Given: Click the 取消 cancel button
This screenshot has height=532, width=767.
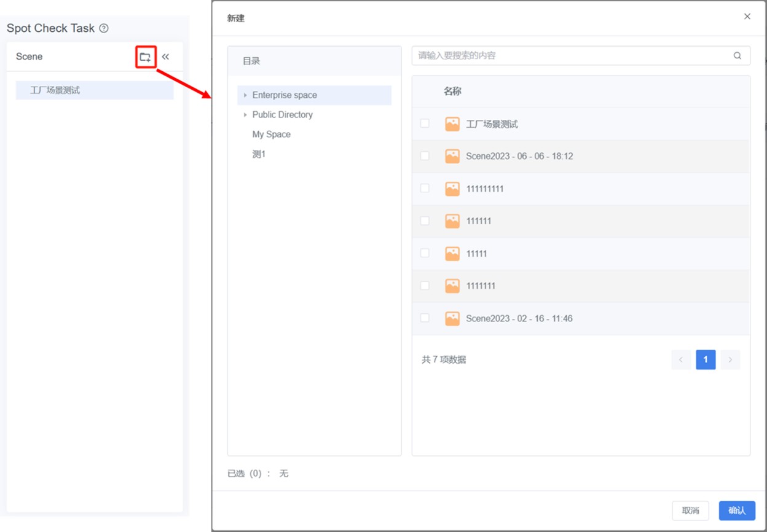Looking at the screenshot, I should click(x=690, y=510).
